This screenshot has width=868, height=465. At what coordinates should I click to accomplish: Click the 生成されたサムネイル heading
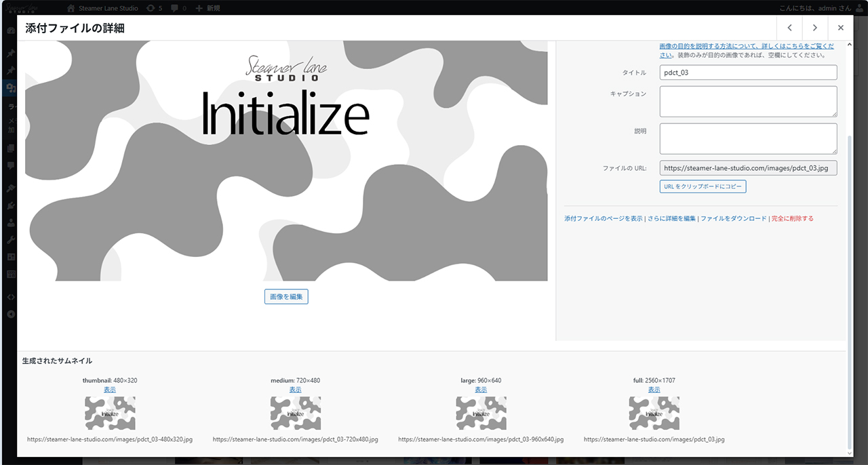(x=58, y=361)
